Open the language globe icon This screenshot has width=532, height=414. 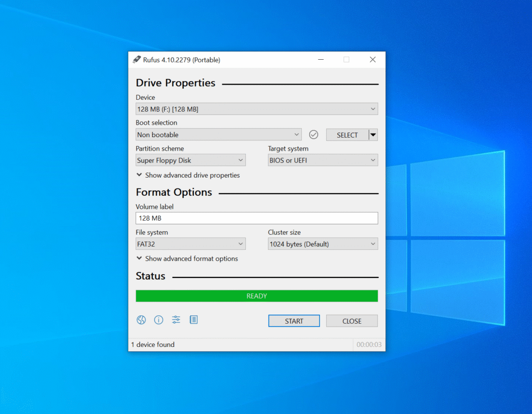click(141, 320)
